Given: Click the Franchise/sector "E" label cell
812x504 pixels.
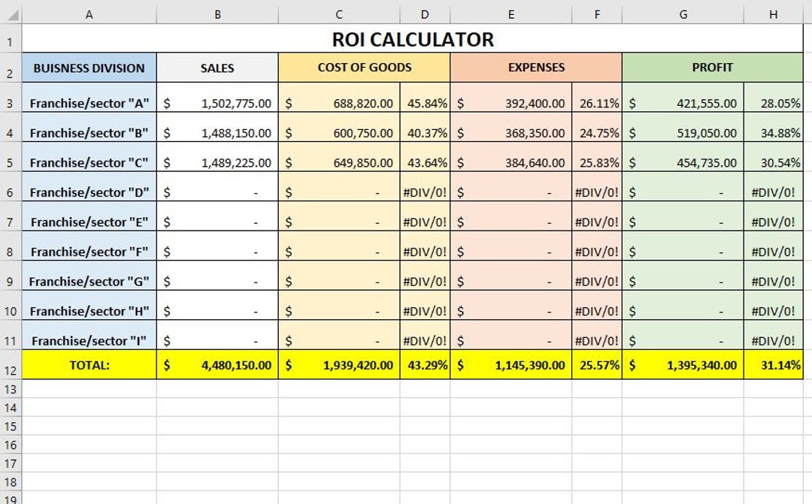Looking at the screenshot, I should tap(89, 222).
